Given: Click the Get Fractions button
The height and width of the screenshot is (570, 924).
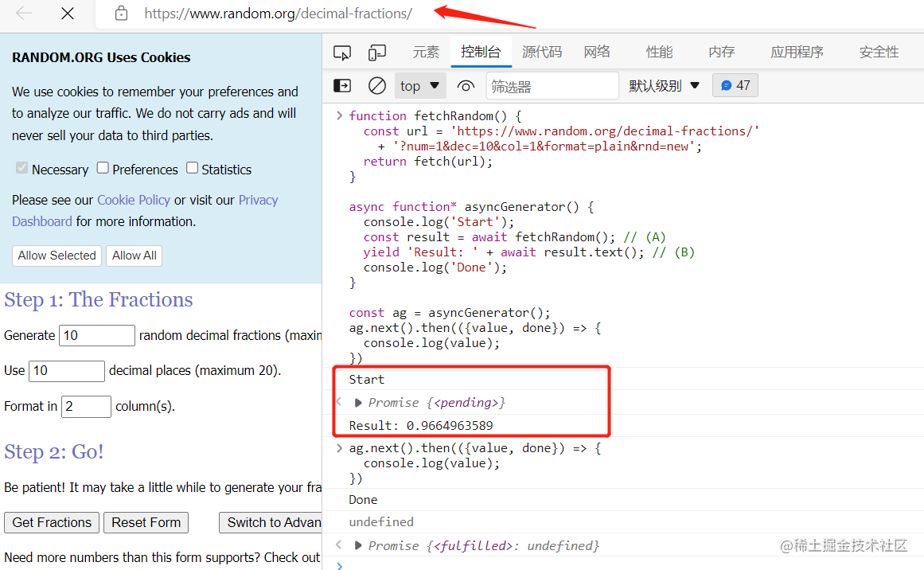Looking at the screenshot, I should point(52,523).
